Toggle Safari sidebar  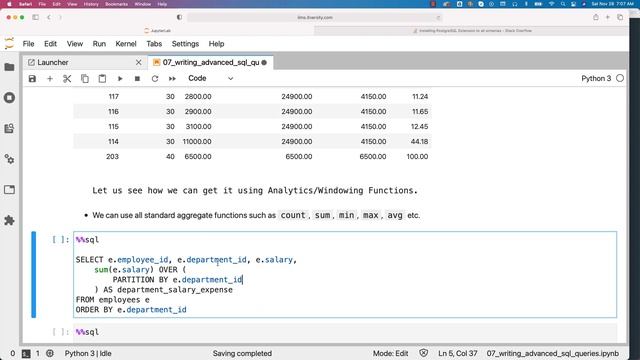36,17
